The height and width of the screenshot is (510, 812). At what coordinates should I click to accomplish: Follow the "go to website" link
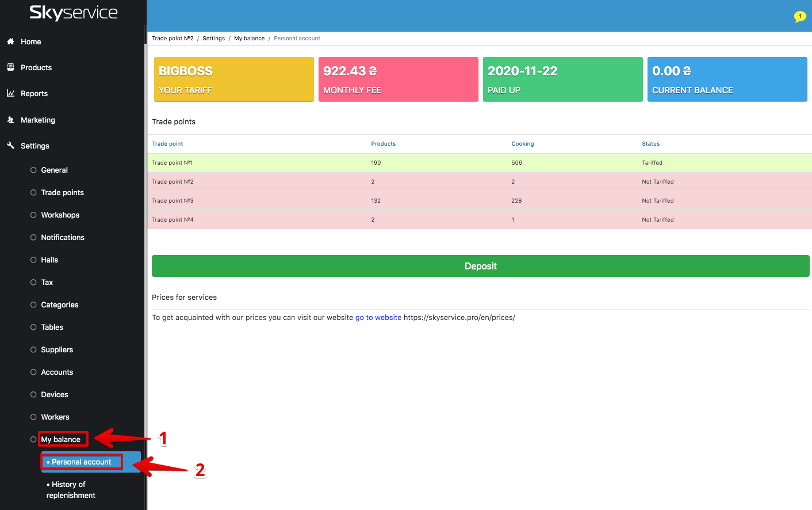pos(378,318)
